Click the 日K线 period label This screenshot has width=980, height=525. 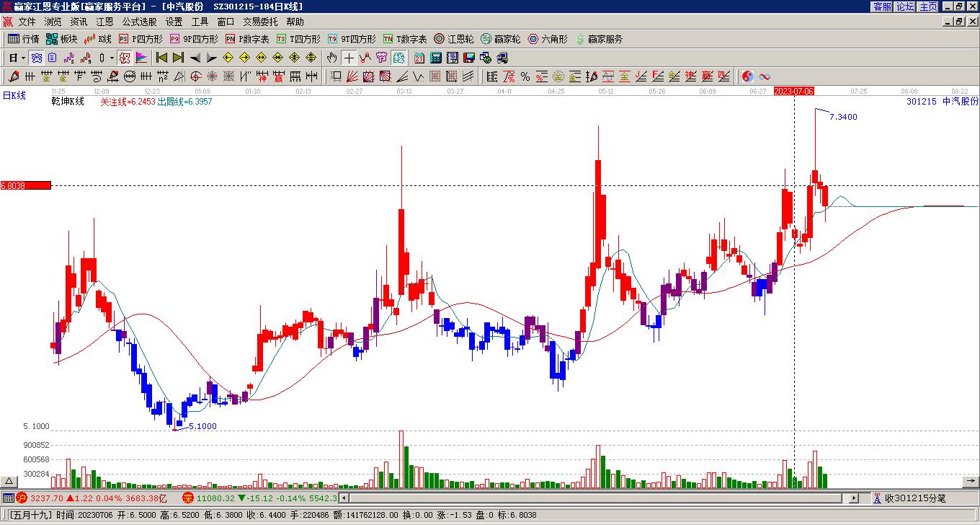[x=14, y=95]
